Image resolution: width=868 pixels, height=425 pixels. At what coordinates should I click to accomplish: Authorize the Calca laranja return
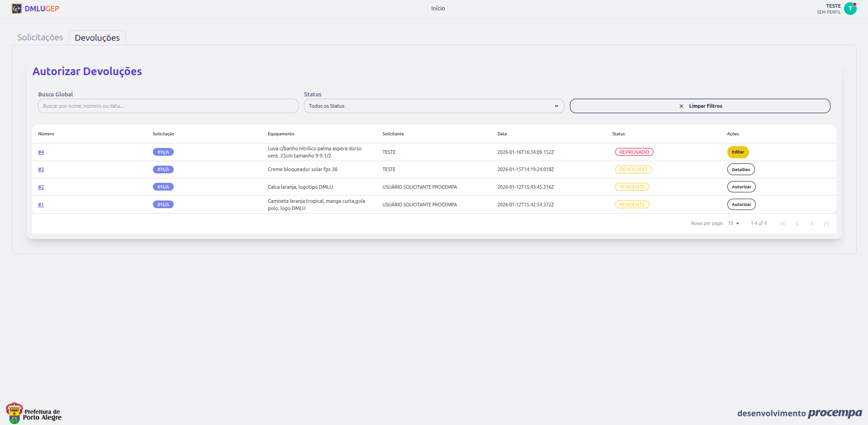tap(741, 187)
